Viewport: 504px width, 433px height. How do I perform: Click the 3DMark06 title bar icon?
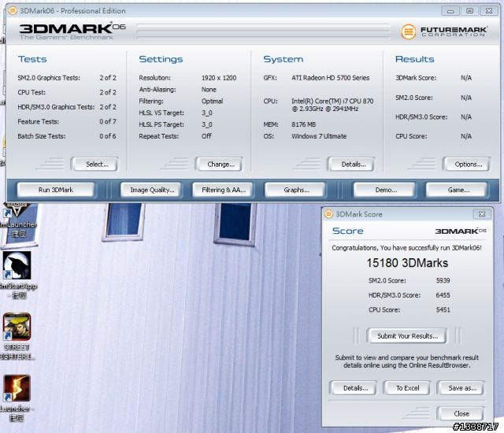(x=13, y=10)
